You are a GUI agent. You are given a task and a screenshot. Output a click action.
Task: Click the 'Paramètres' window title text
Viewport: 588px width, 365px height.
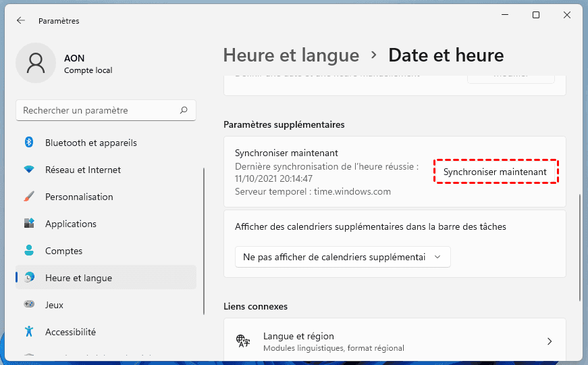tap(59, 21)
